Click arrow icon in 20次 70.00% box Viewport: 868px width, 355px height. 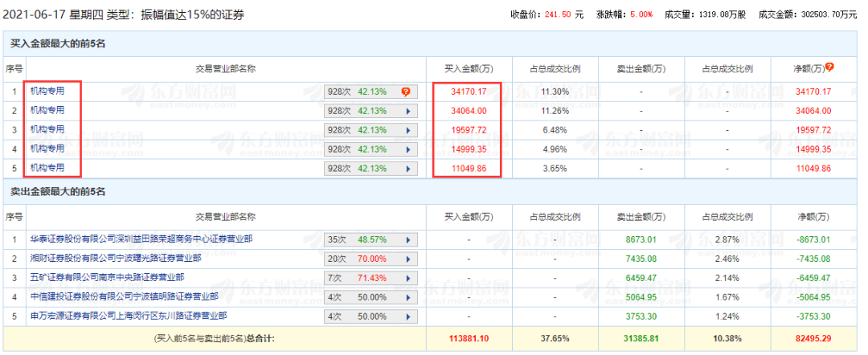[x=407, y=259]
